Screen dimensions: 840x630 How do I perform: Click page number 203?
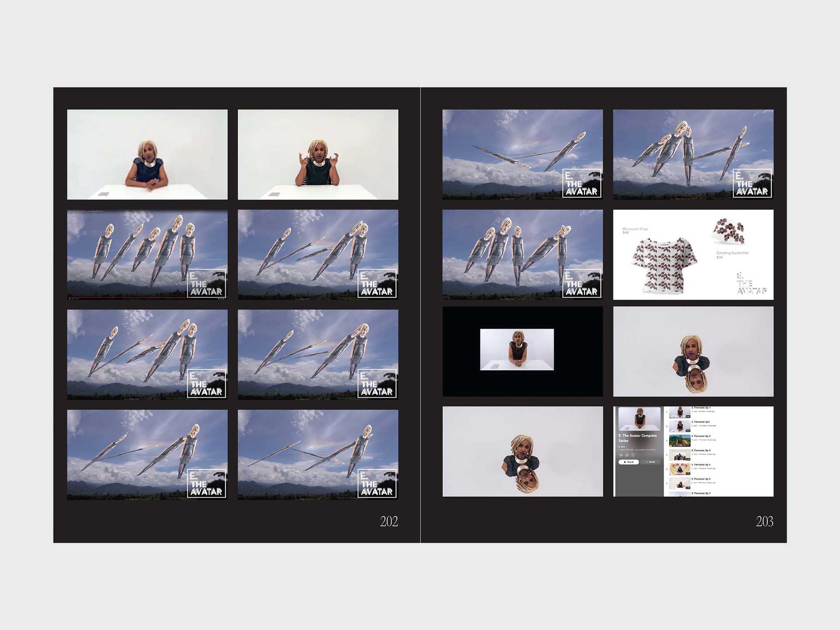click(x=764, y=521)
